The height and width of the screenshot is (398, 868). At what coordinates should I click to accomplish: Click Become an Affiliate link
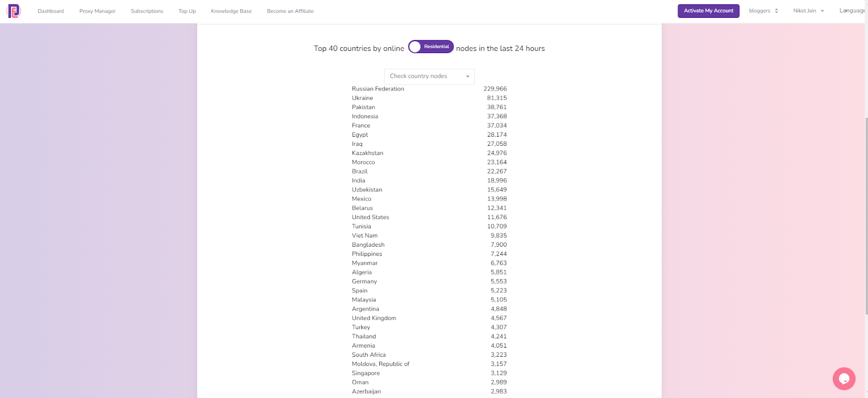click(290, 11)
